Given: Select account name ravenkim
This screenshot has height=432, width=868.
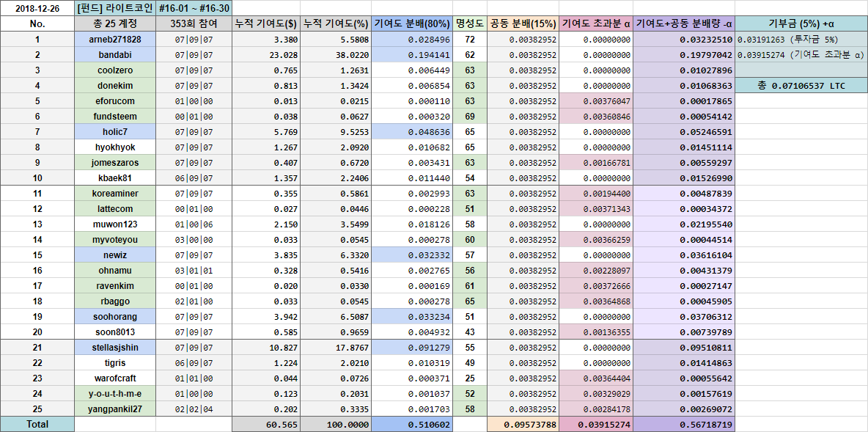Looking at the screenshot, I should (x=115, y=286).
